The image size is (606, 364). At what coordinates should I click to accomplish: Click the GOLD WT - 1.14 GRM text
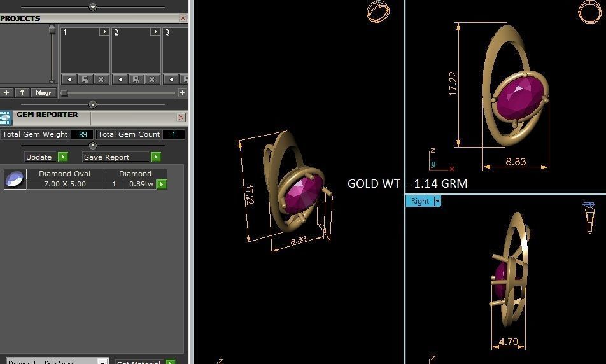407,183
